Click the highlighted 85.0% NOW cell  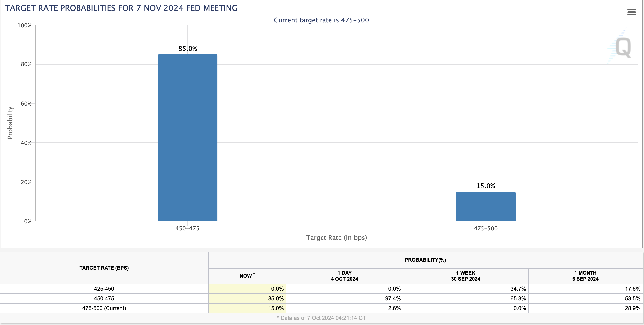tap(276, 299)
